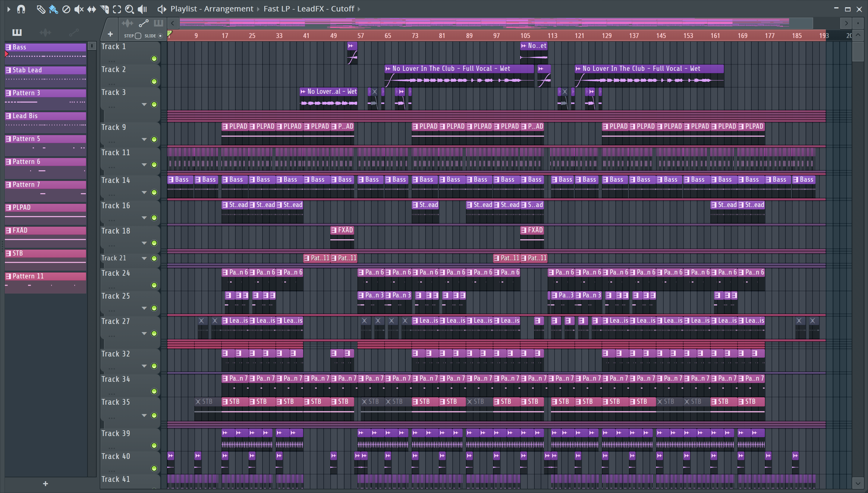Mute Track 9 with its green light
The width and height of the screenshot is (868, 493).
pyautogui.click(x=154, y=139)
